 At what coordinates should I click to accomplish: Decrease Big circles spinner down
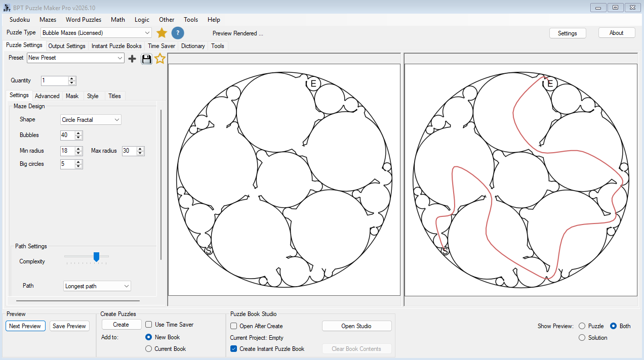click(78, 166)
